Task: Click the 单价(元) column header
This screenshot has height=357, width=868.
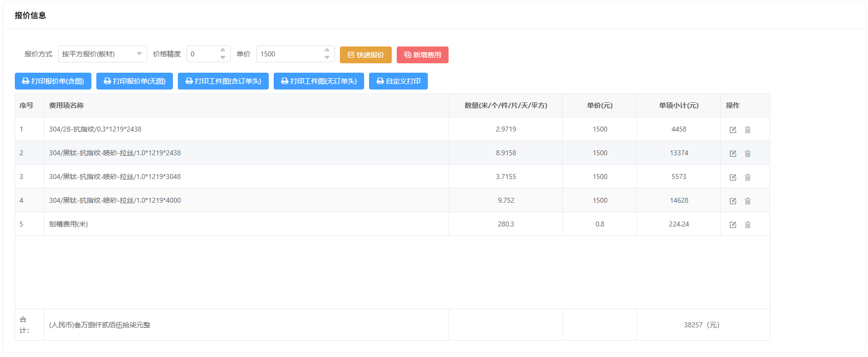Action: pos(600,105)
